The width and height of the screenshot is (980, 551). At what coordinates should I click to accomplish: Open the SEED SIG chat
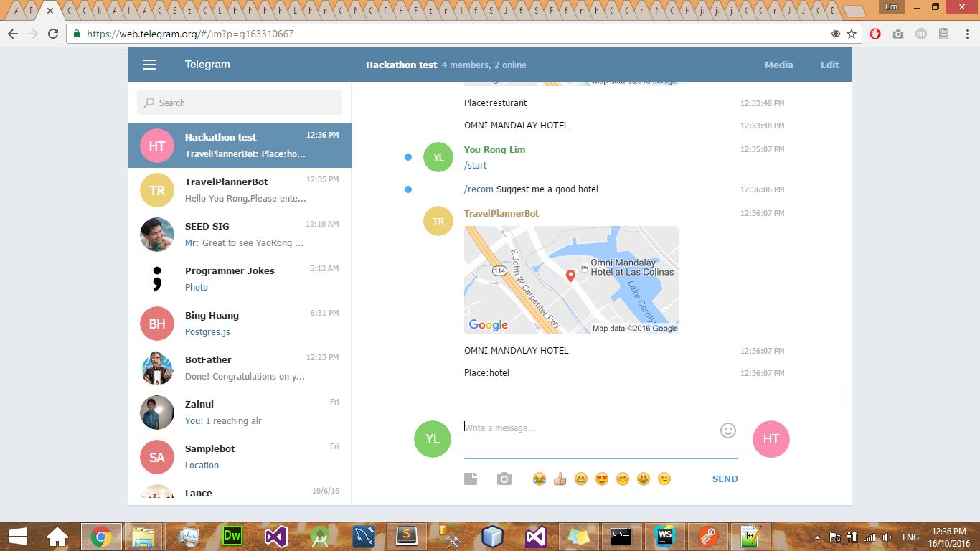click(x=240, y=235)
